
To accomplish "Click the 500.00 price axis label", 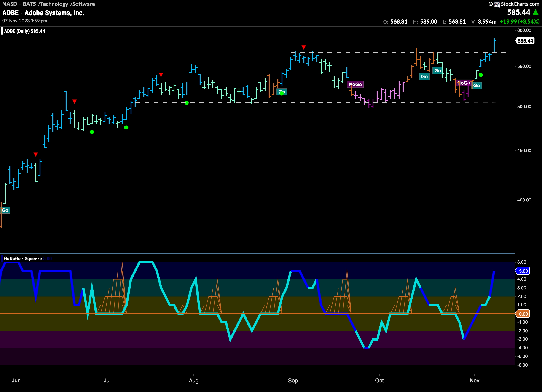I will pyautogui.click(x=524, y=107).
